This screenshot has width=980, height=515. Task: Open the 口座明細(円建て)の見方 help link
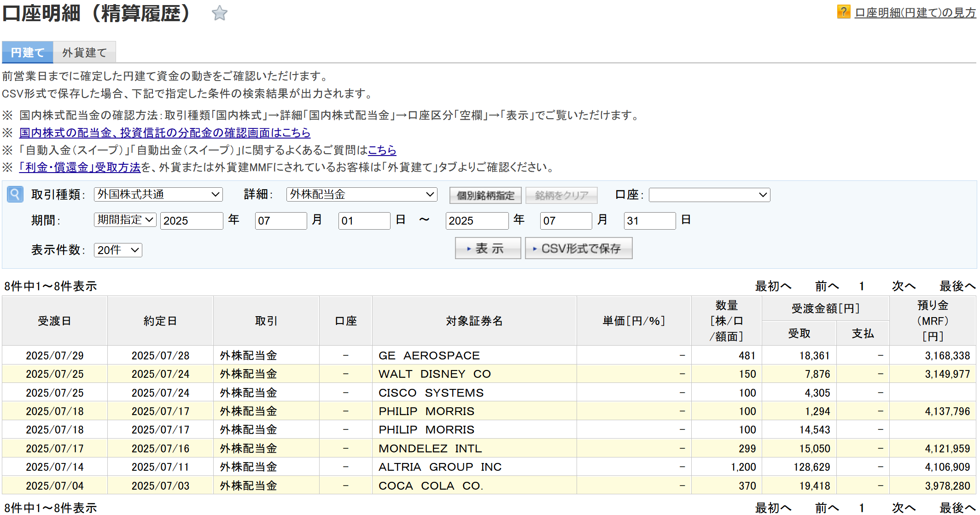coord(915,12)
